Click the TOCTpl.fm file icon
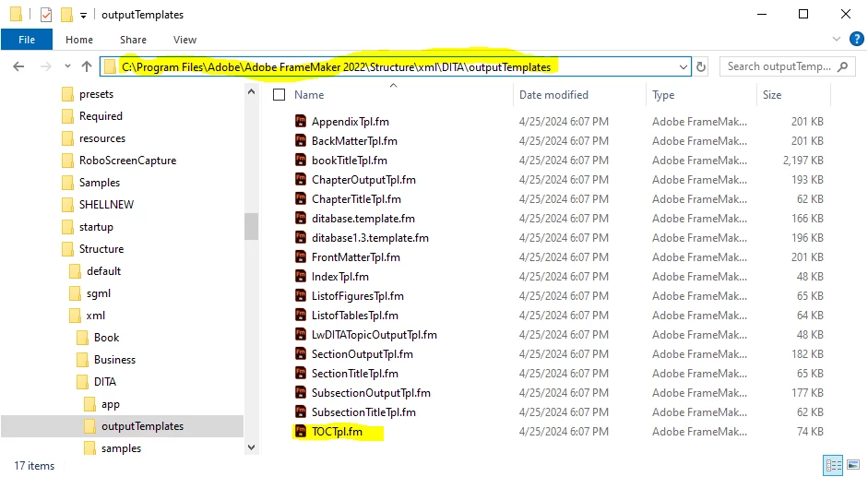Image resolution: width=868 pixels, height=477 pixels. pos(301,432)
